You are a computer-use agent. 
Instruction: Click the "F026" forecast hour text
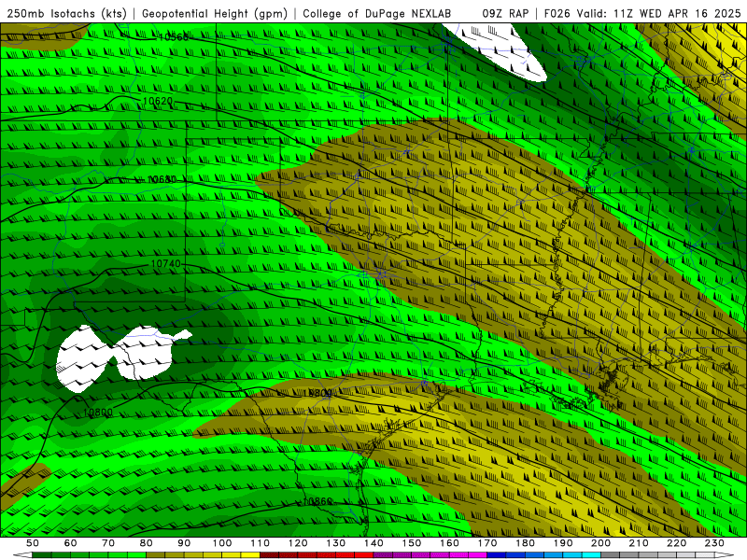click(x=557, y=13)
